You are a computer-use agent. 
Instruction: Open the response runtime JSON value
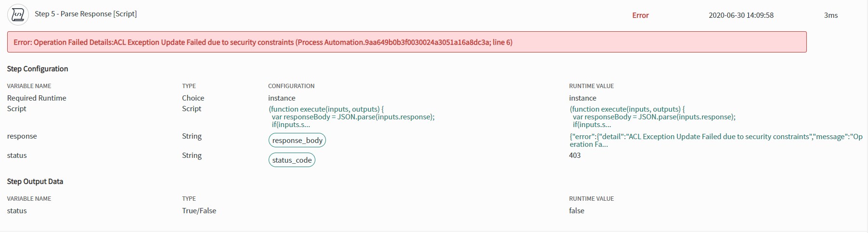tap(715, 141)
